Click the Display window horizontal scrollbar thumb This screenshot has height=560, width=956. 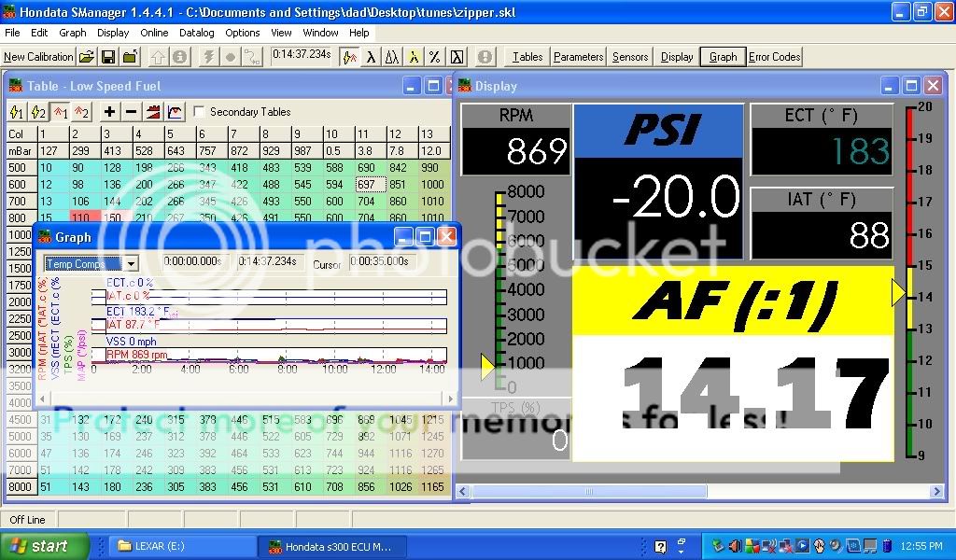tap(589, 491)
